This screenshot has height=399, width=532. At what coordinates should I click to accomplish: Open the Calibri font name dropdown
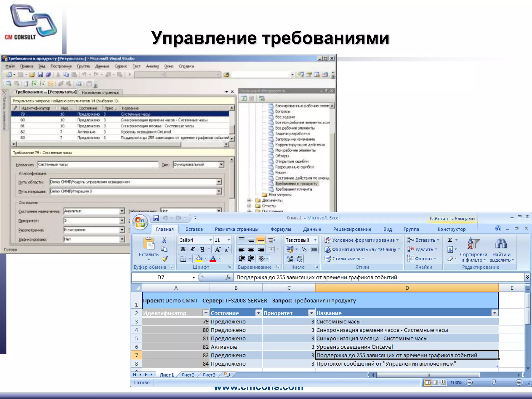click(210, 240)
